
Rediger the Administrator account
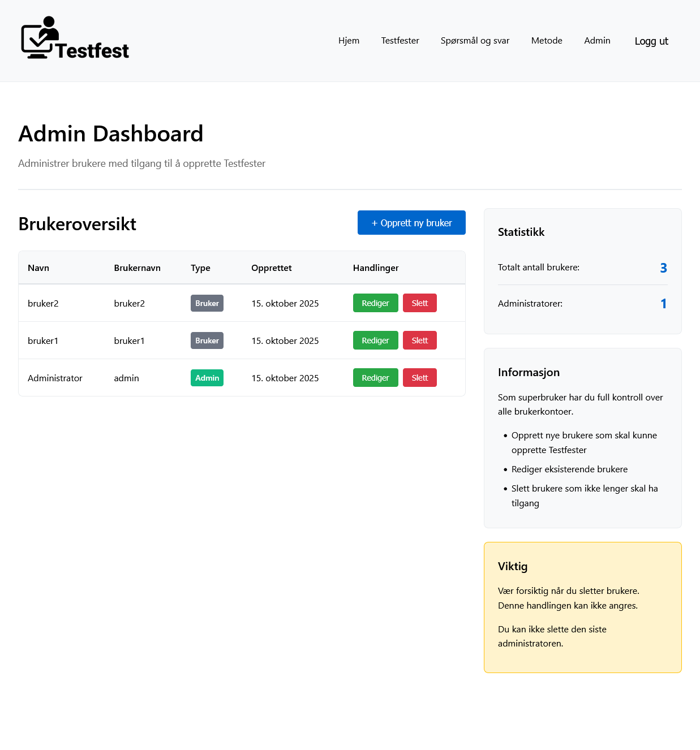pos(375,377)
